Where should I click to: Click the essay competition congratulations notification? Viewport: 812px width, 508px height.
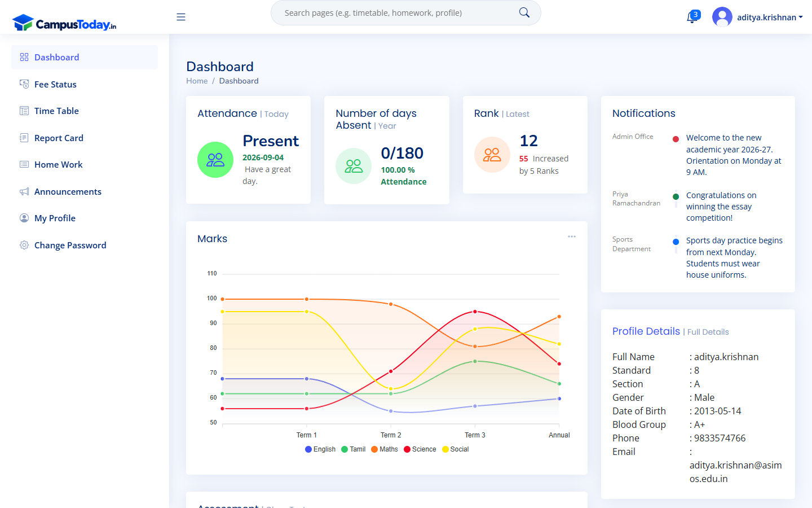pos(721,207)
